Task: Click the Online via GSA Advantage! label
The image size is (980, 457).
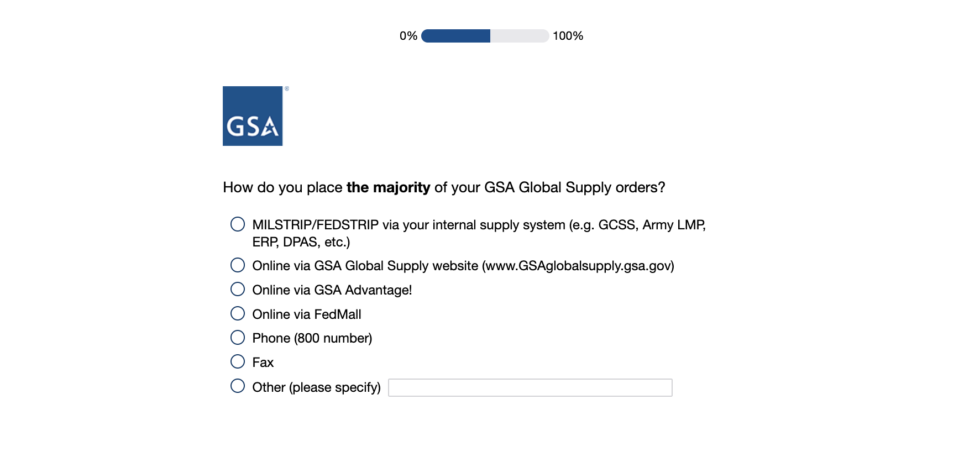Action: pos(332,290)
